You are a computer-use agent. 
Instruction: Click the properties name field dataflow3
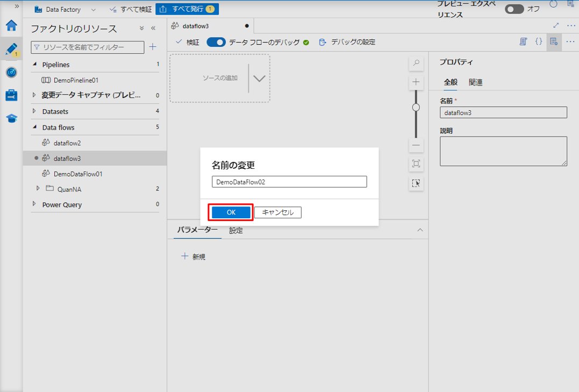pos(503,113)
